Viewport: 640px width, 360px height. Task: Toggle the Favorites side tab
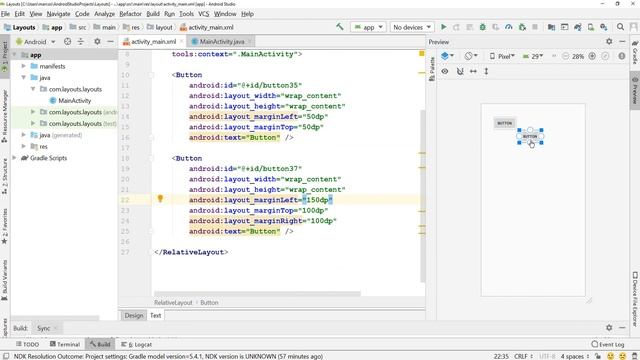point(4,226)
